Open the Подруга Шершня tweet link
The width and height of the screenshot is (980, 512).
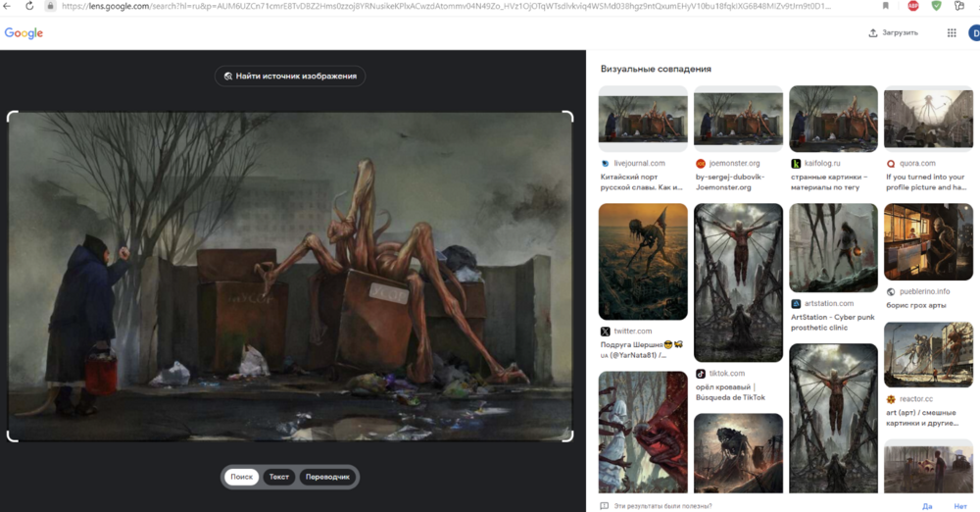coord(642,350)
